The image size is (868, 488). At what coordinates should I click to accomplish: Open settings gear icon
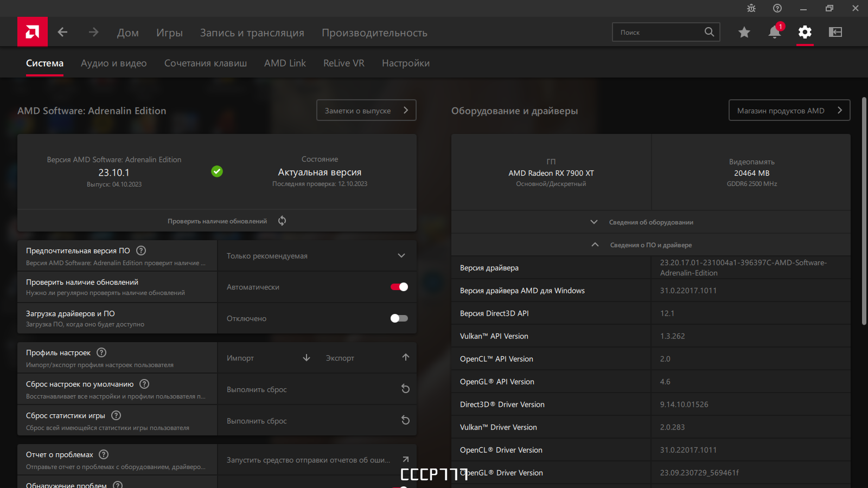805,32
